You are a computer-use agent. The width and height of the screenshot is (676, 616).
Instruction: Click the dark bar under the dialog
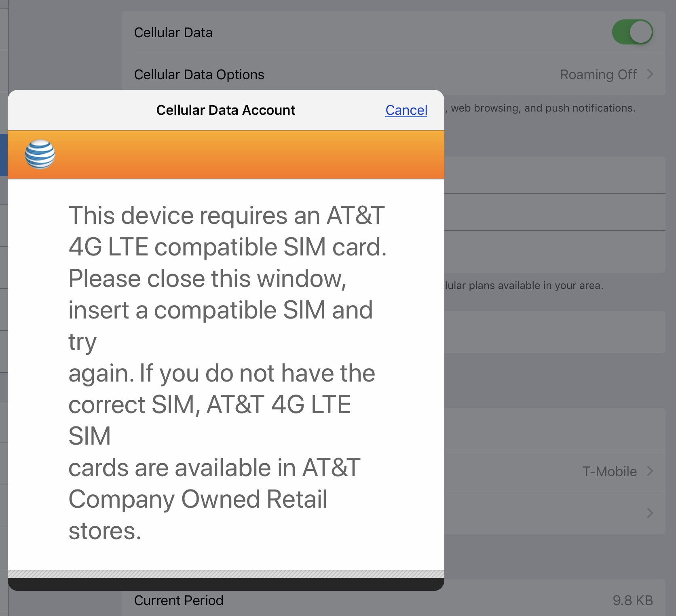[226, 584]
